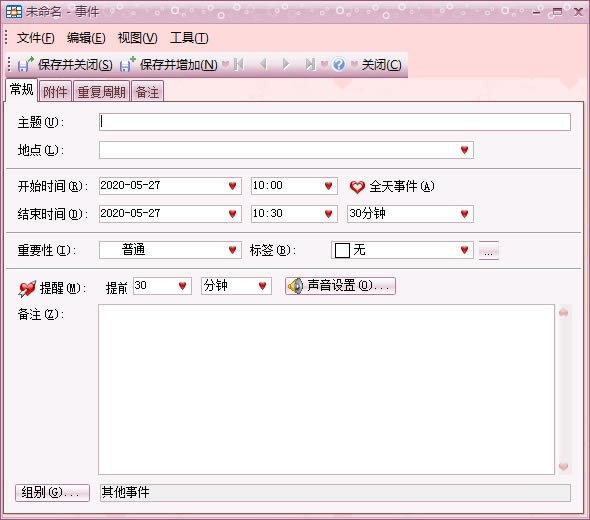
Task: Go to the first record arrow icon
Action: [x=239, y=64]
